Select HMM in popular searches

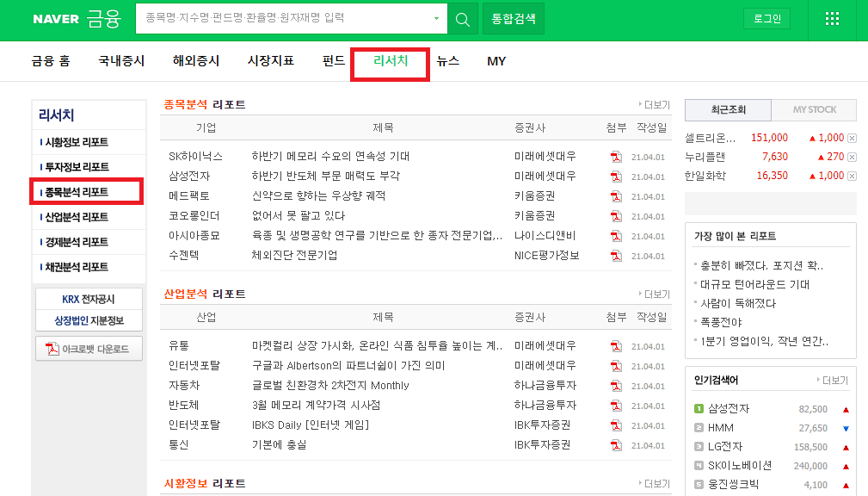[x=721, y=428]
